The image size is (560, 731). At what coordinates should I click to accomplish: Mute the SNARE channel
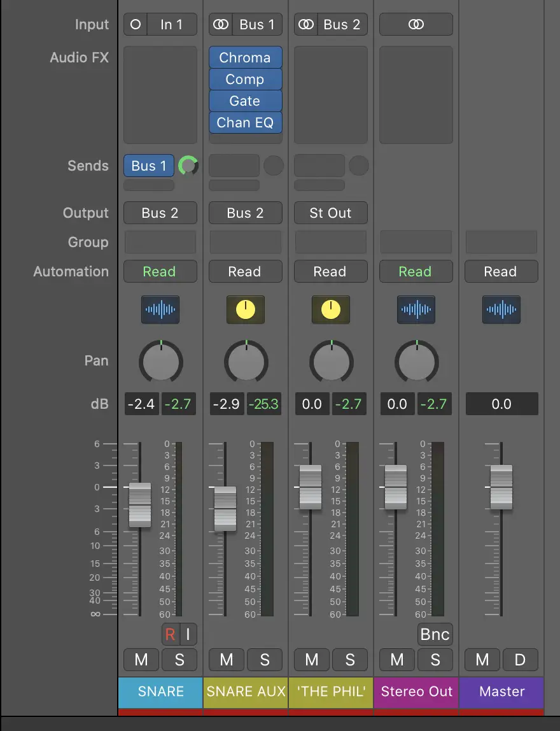tap(141, 660)
